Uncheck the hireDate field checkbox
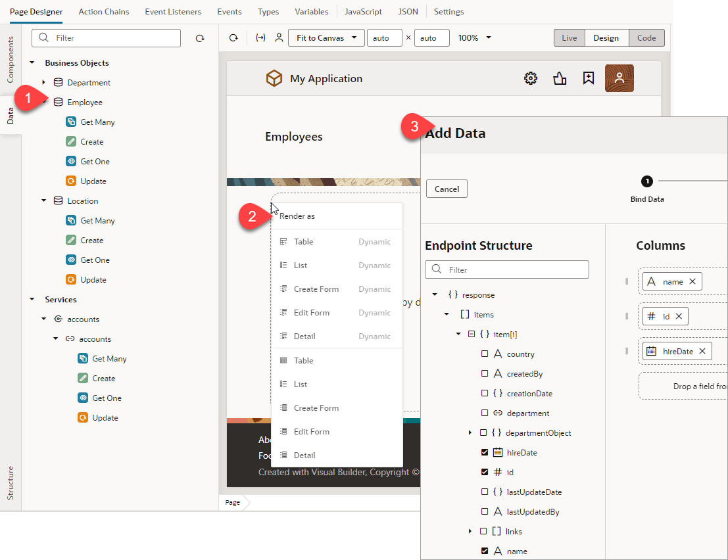 tap(485, 452)
